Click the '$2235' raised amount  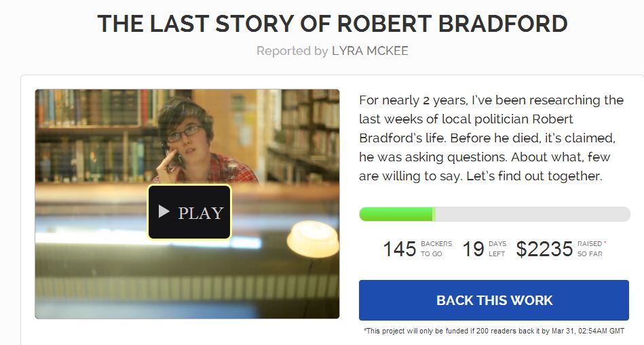(x=544, y=249)
